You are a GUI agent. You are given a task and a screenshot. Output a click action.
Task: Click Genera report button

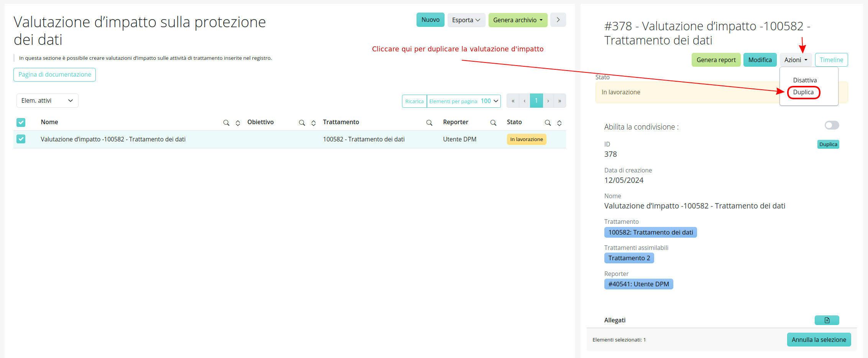click(716, 60)
